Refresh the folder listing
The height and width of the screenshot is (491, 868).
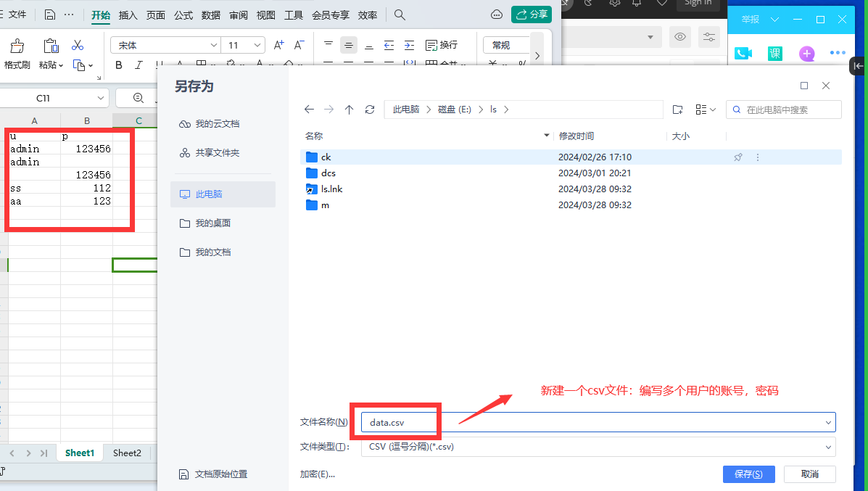click(370, 110)
